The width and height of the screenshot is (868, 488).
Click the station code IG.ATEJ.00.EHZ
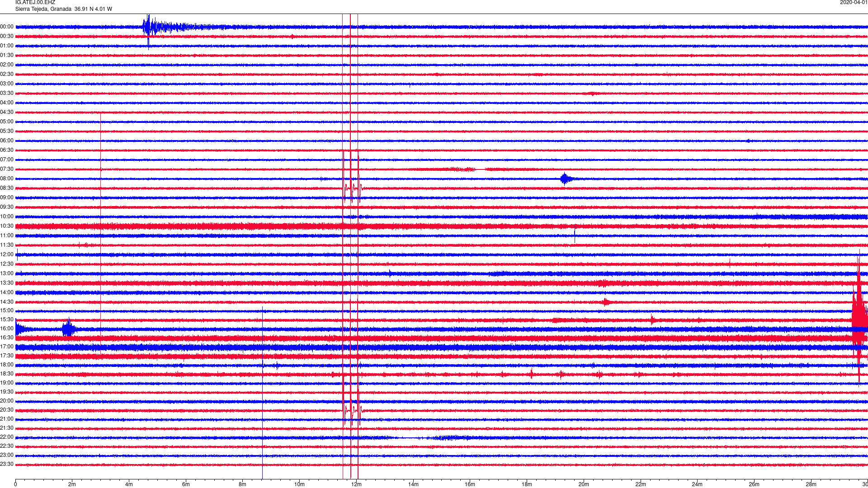(35, 3)
